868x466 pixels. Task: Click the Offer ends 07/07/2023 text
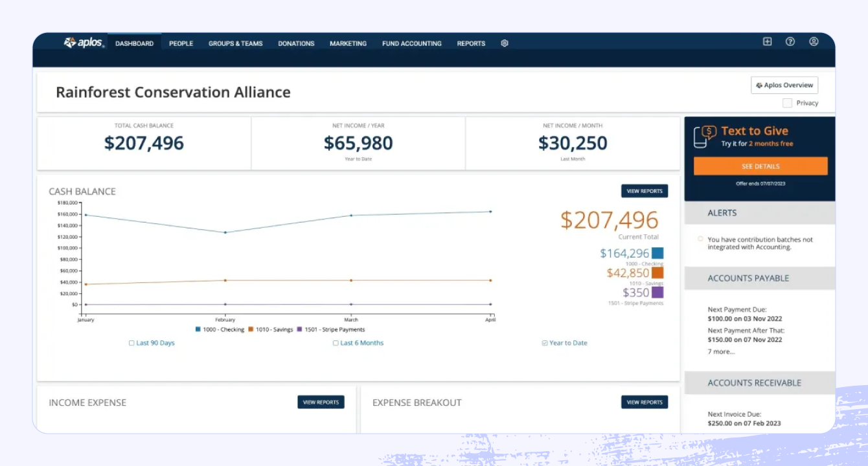tap(760, 184)
